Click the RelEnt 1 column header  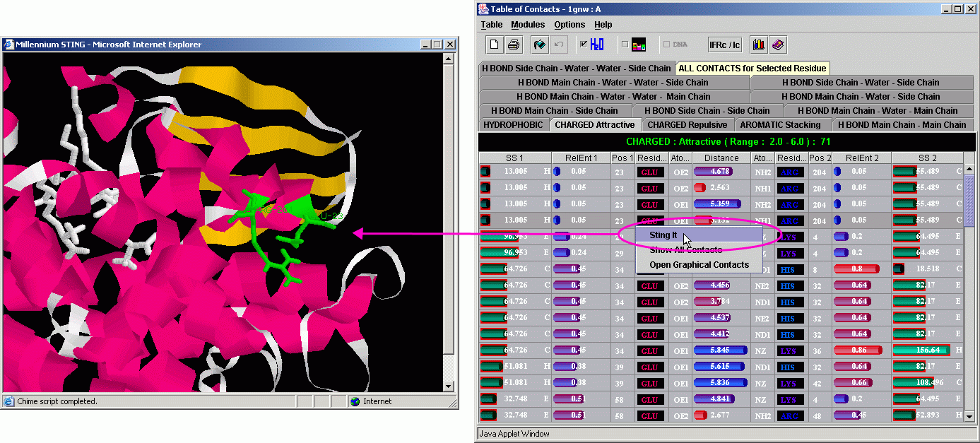pos(581,158)
